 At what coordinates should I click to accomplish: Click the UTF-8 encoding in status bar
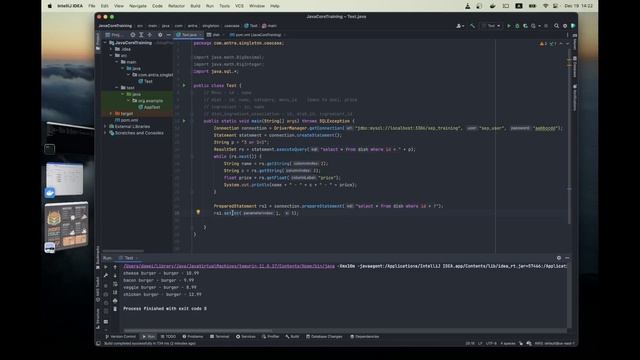click(491, 344)
